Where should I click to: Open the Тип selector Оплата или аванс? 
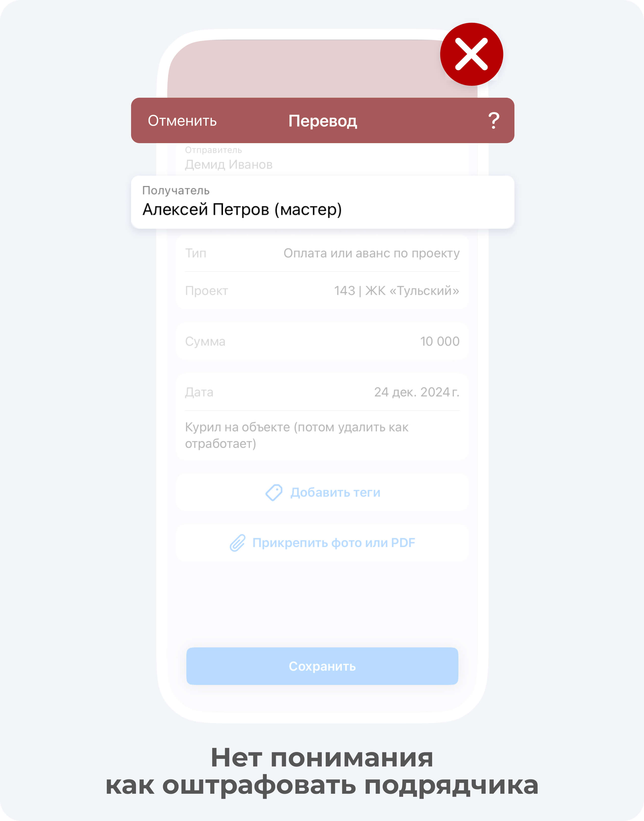pyautogui.click(x=322, y=253)
